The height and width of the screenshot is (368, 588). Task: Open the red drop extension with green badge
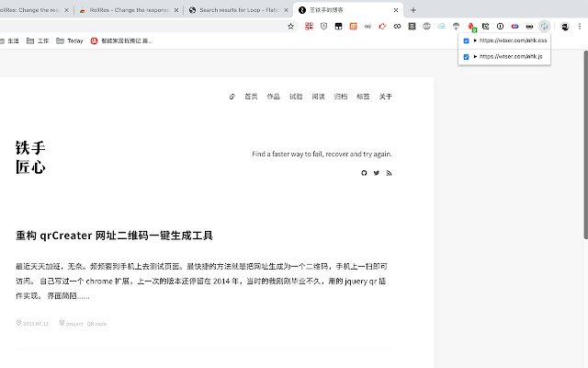pos(471,27)
